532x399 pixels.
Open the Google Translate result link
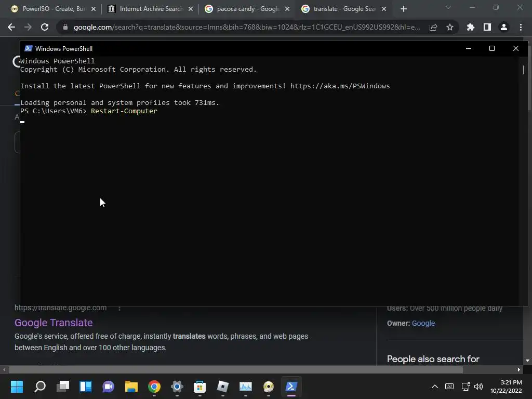[x=54, y=323]
